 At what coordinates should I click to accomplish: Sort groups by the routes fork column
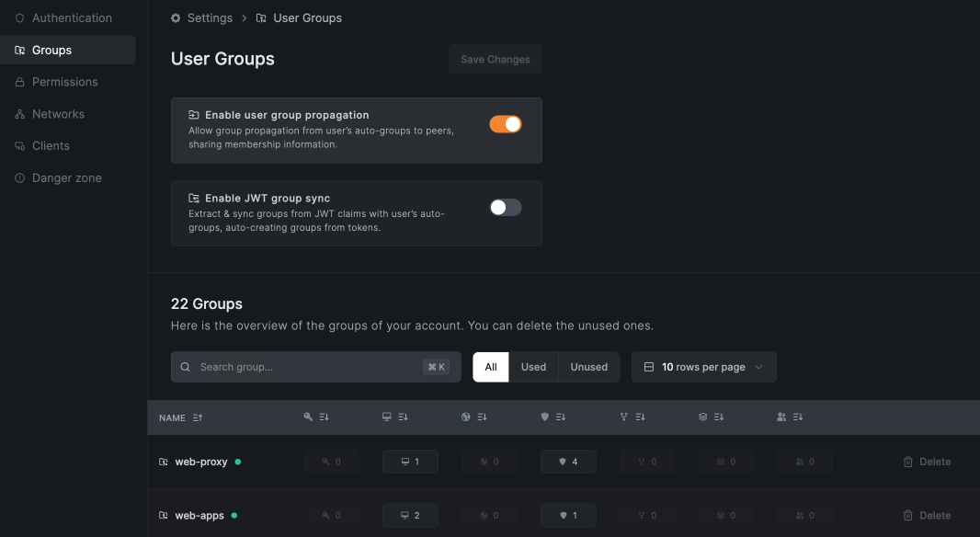pos(632,417)
